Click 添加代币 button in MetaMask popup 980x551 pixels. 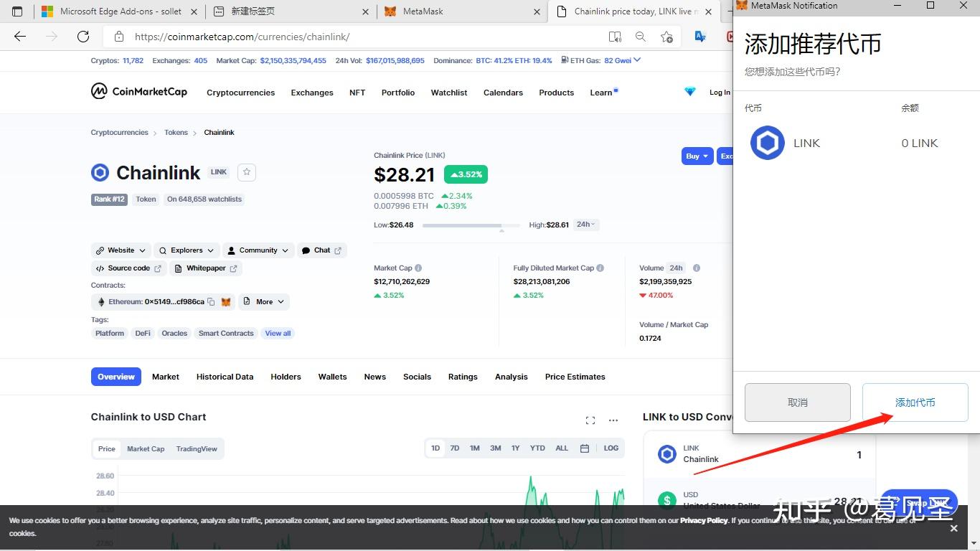pos(915,402)
